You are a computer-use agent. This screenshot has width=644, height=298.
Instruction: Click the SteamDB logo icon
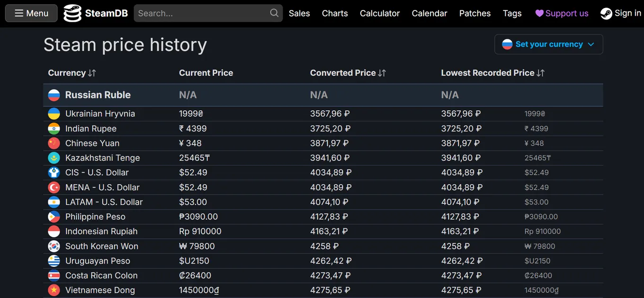(x=72, y=13)
